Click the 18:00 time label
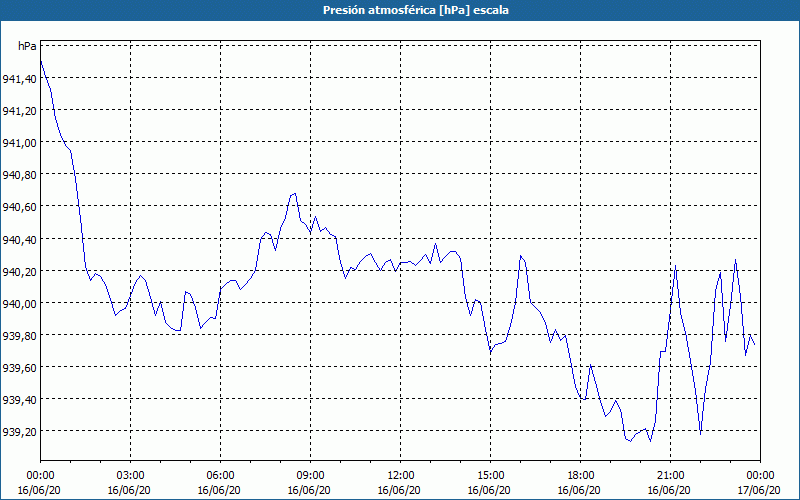800x500 pixels. (x=581, y=476)
